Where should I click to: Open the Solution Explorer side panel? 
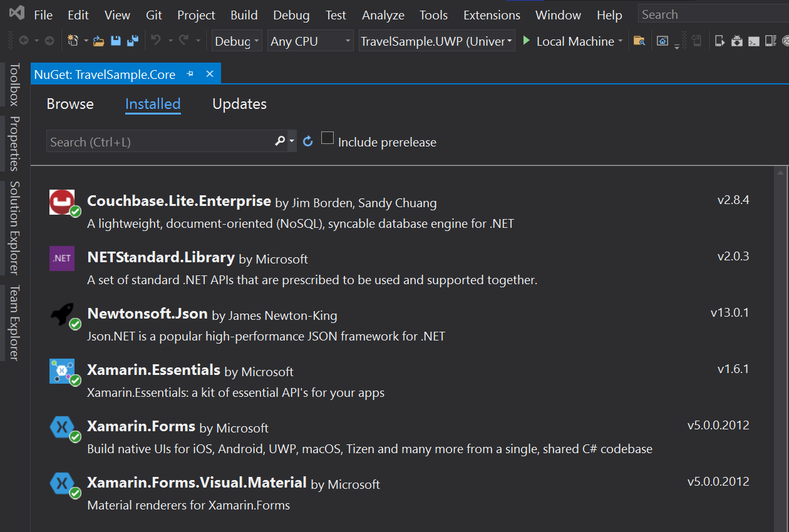(x=14, y=228)
